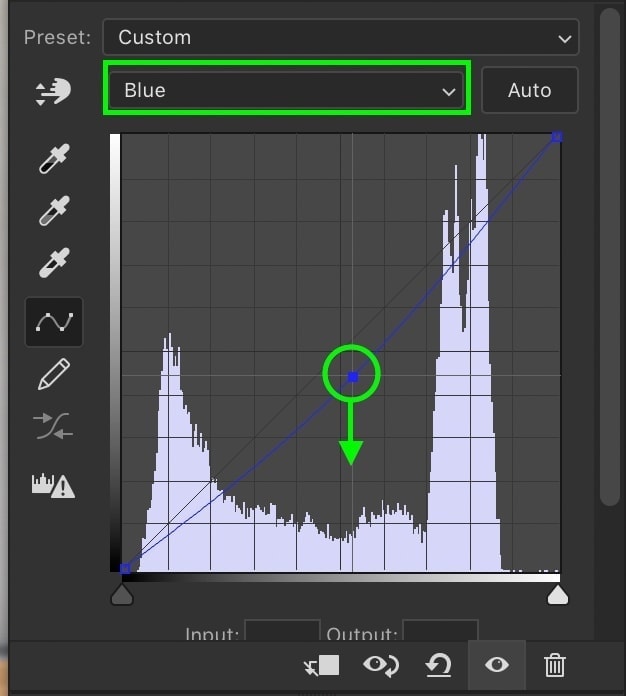The width and height of the screenshot is (626, 696).
Task: Click the smooth curve values icon
Action: click(53, 426)
